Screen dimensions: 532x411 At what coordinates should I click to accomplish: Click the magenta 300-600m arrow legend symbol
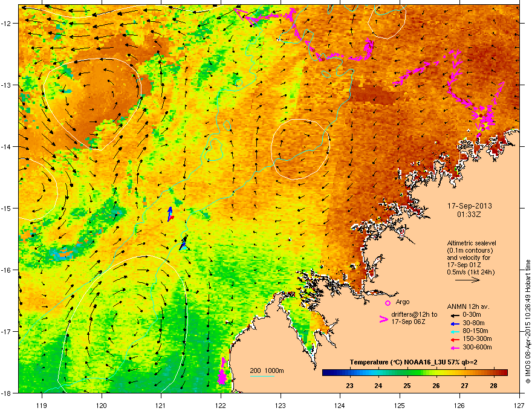pos(454,348)
